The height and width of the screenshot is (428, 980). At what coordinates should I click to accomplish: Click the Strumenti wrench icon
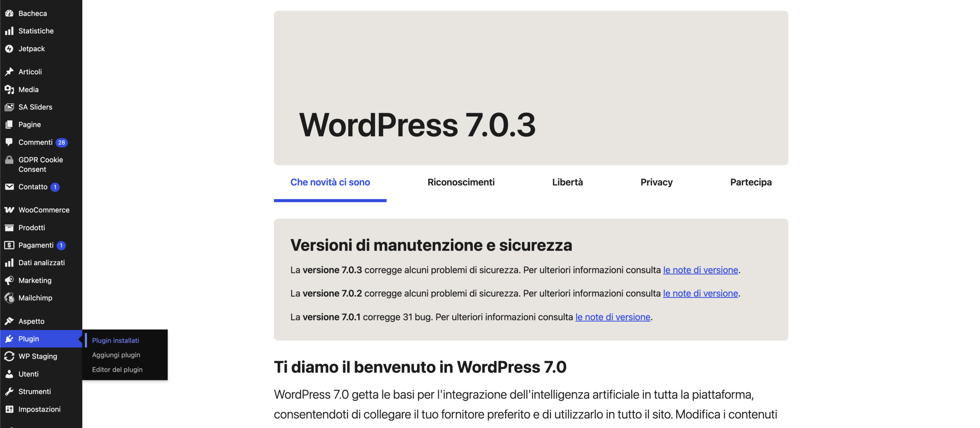click(9, 392)
